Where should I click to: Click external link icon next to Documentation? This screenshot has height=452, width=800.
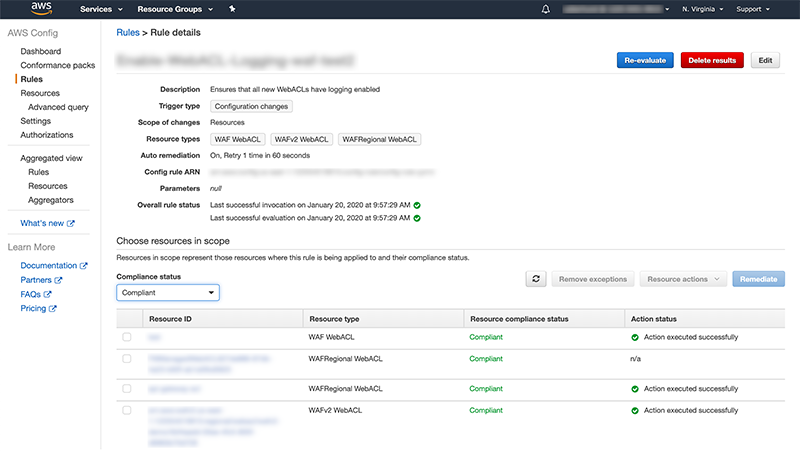84,266
